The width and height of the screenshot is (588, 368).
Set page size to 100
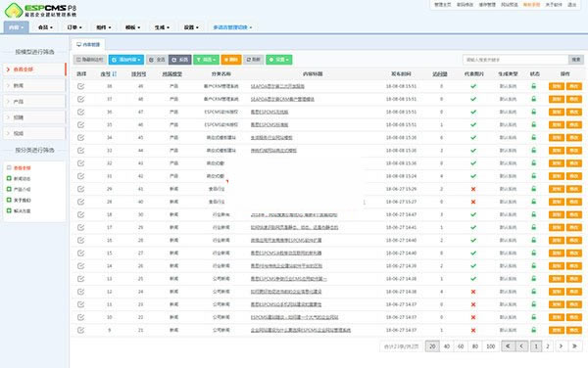click(x=491, y=346)
